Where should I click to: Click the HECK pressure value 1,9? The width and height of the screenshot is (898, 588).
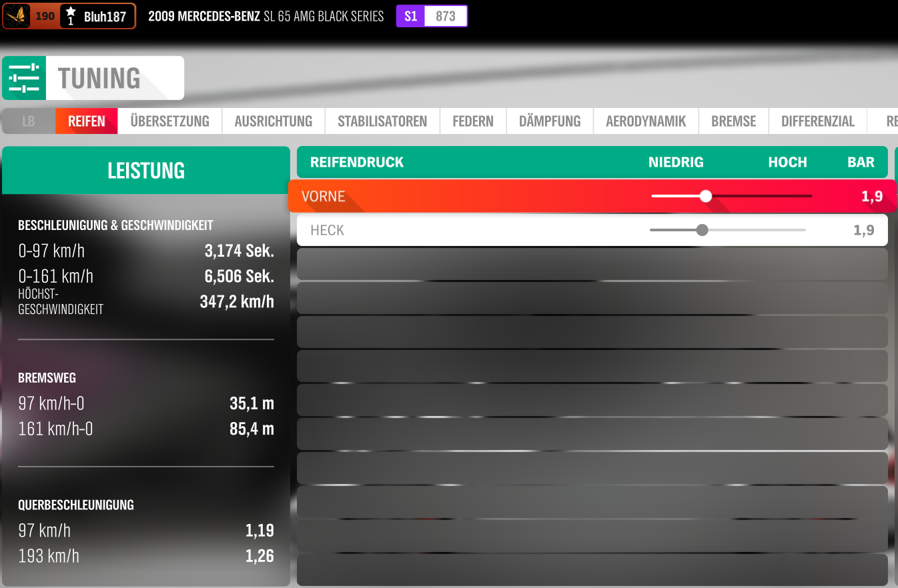pyautogui.click(x=863, y=230)
